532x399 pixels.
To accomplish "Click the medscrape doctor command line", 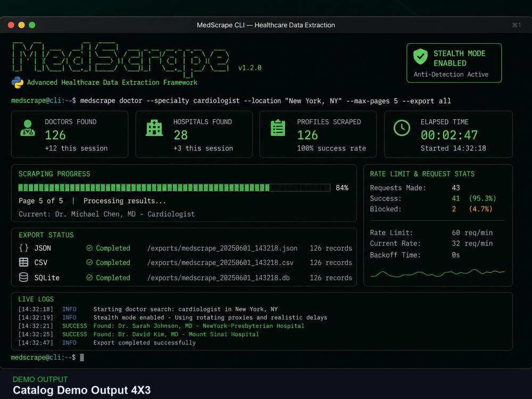I will click(x=265, y=101).
